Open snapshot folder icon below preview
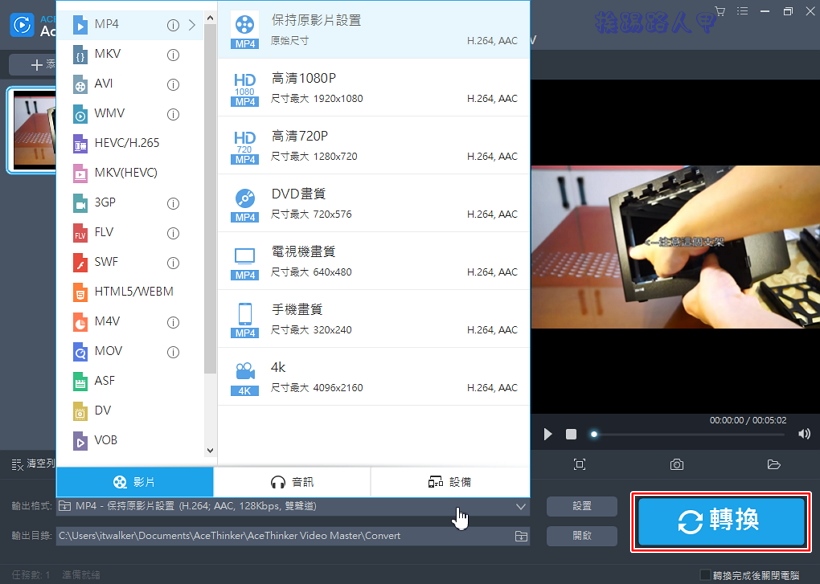This screenshot has width=820, height=584. tap(773, 464)
